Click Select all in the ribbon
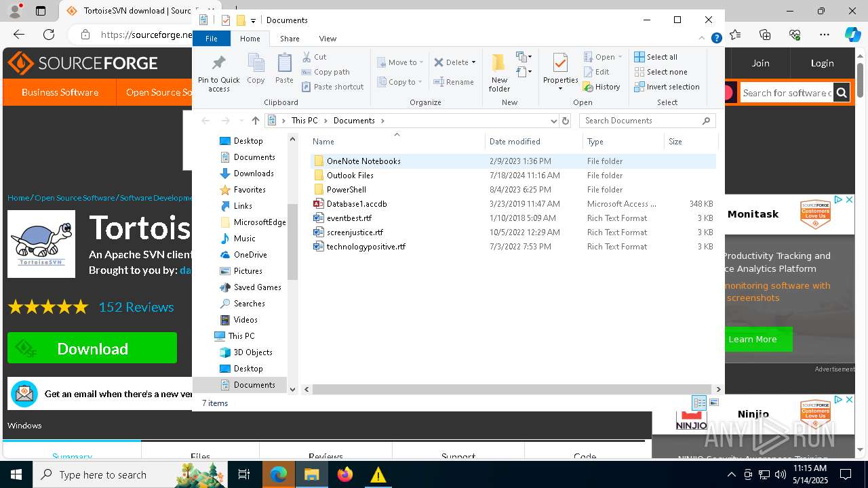 655,57
